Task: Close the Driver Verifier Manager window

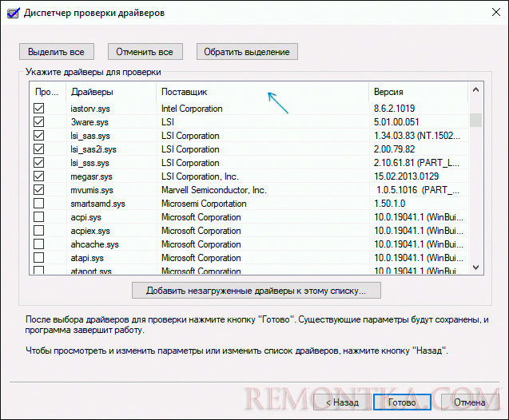Action: (496, 12)
